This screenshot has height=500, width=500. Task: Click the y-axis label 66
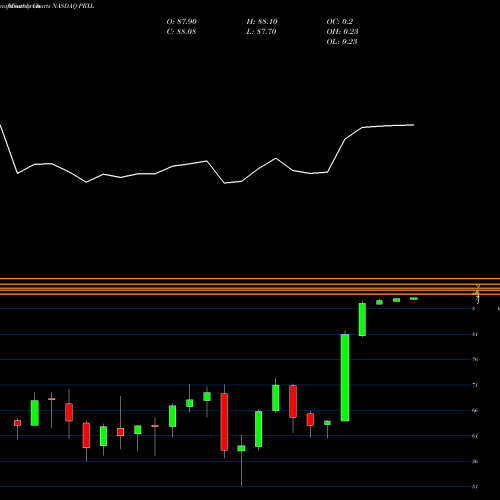(475, 410)
